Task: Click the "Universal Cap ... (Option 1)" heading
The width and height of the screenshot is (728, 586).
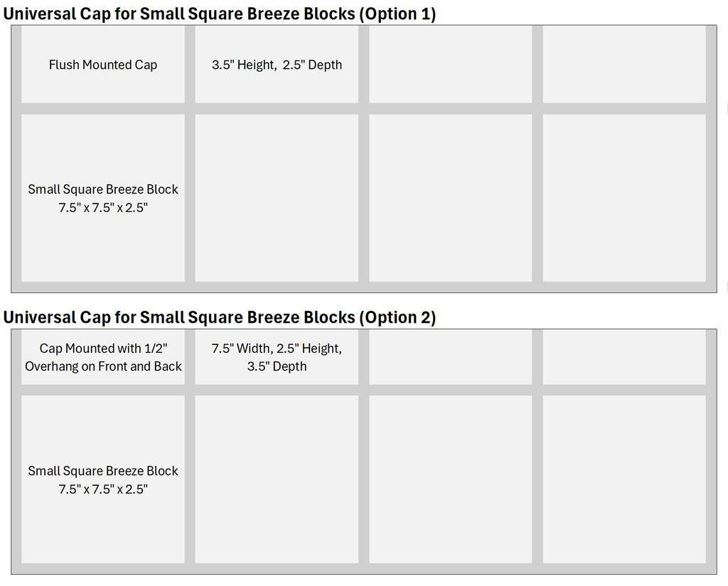Action: (220, 14)
